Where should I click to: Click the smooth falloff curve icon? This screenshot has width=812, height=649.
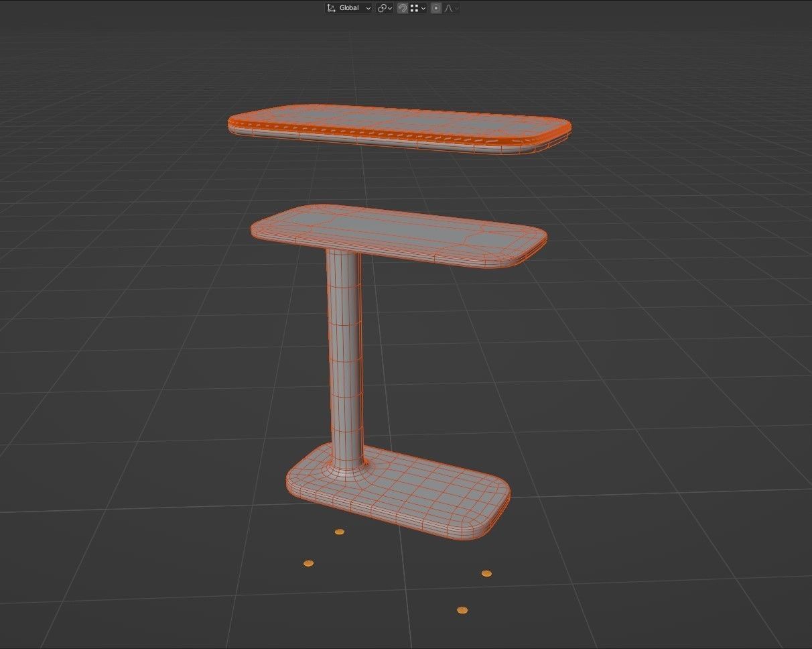click(448, 7)
